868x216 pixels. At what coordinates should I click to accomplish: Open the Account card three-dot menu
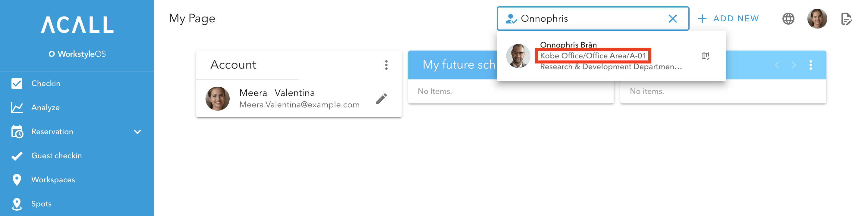point(386,65)
